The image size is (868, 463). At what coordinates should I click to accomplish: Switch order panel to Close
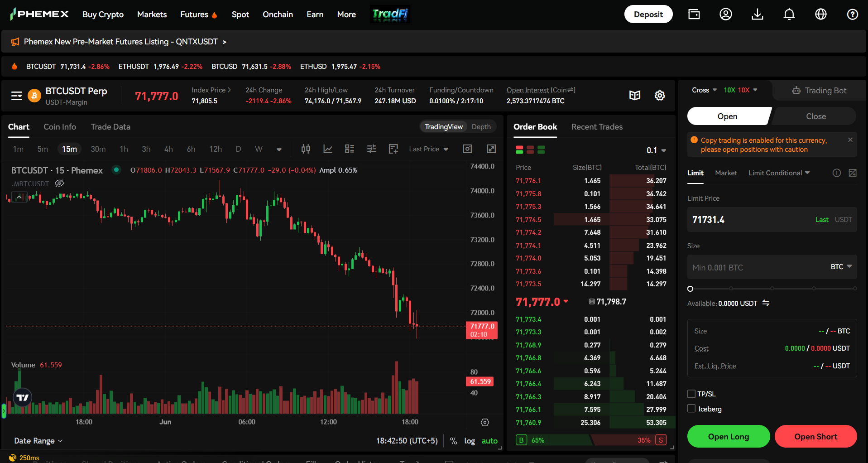816,116
